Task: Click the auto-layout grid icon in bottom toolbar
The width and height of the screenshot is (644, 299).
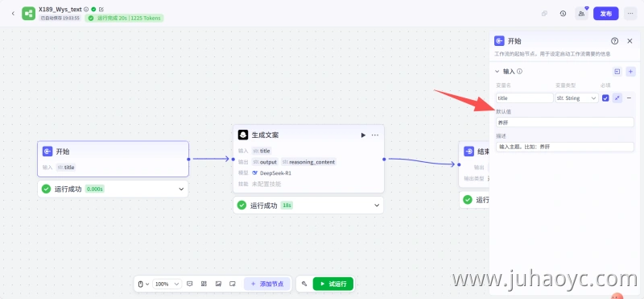Action: (204, 284)
